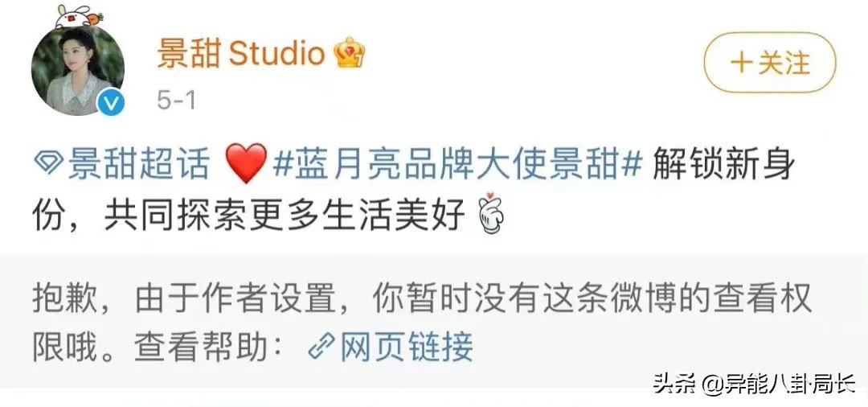Click the text 共同探索更多生活美好

coord(285,212)
